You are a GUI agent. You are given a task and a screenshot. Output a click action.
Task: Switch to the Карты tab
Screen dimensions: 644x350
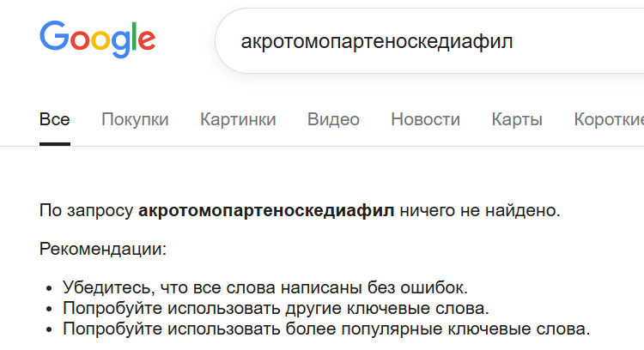pos(517,119)
